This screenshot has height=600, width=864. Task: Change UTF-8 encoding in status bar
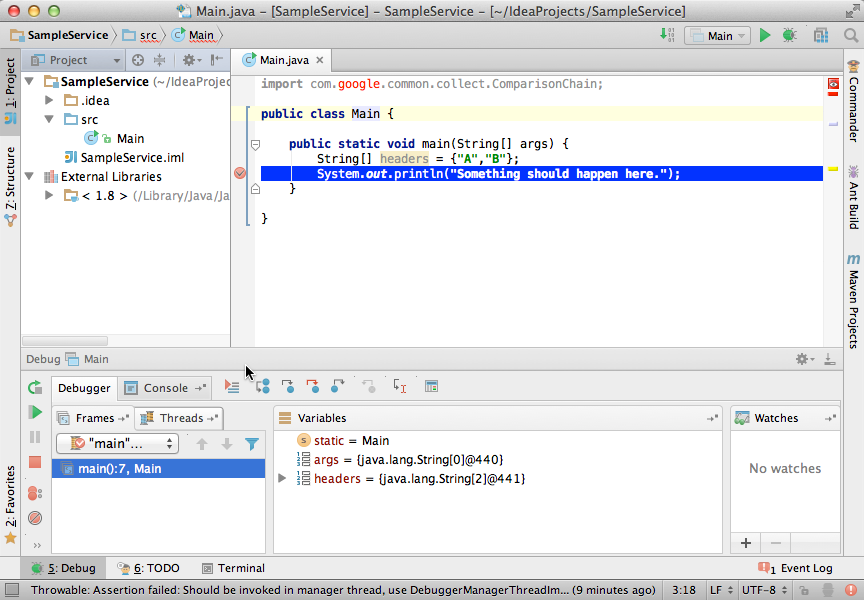click(x=765, y=590)
